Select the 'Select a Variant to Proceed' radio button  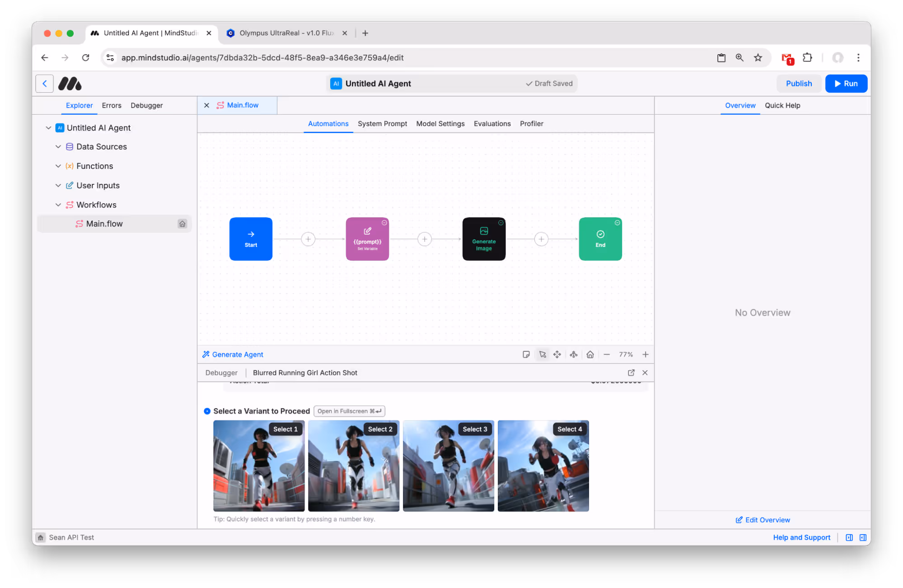click(207, 411)
